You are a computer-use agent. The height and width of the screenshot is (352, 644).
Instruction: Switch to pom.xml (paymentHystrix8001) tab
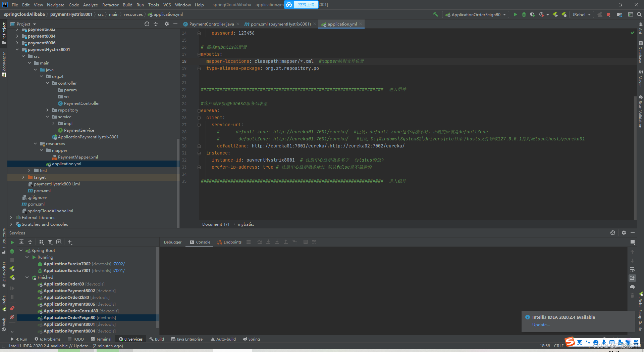(280, 24)
